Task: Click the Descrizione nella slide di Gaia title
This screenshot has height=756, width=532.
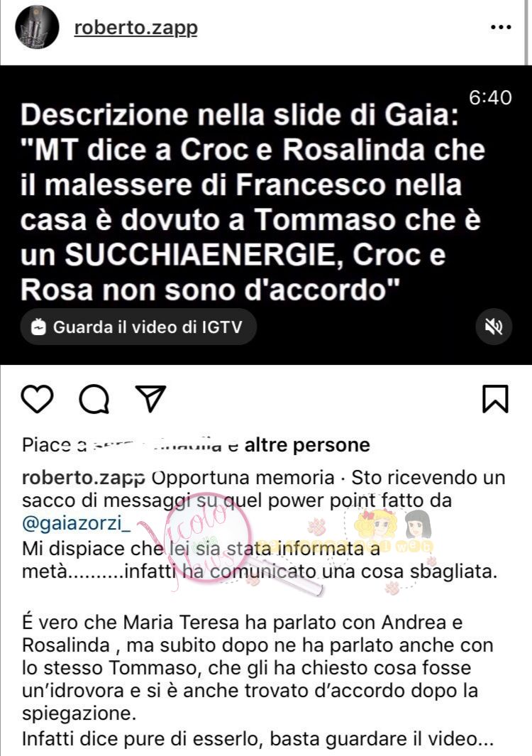Action: (240, 115)
